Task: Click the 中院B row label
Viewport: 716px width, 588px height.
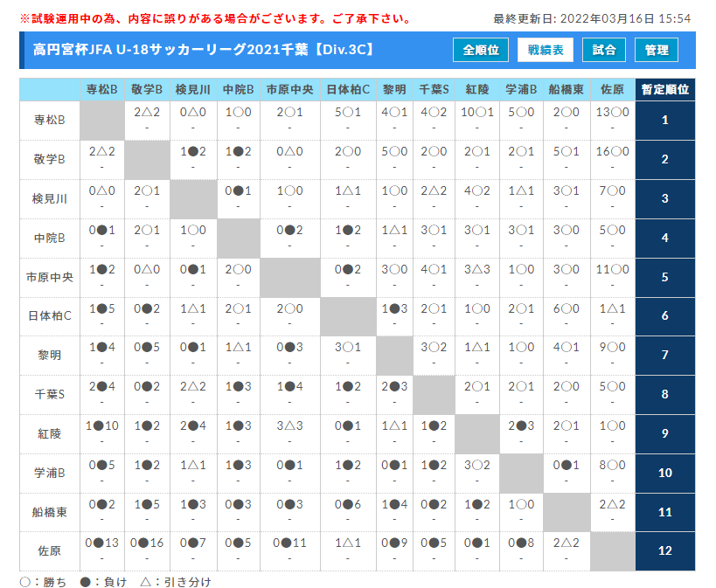Action: pos(49,238)
